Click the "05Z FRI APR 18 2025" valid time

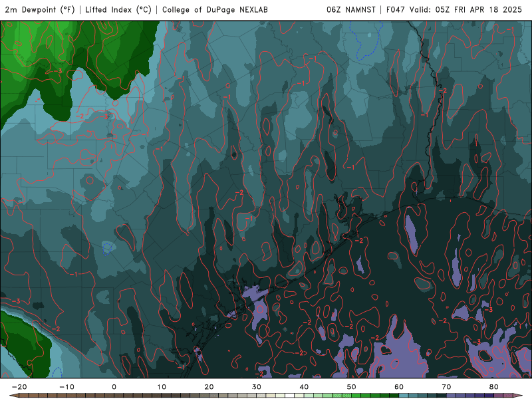(478, 9)
